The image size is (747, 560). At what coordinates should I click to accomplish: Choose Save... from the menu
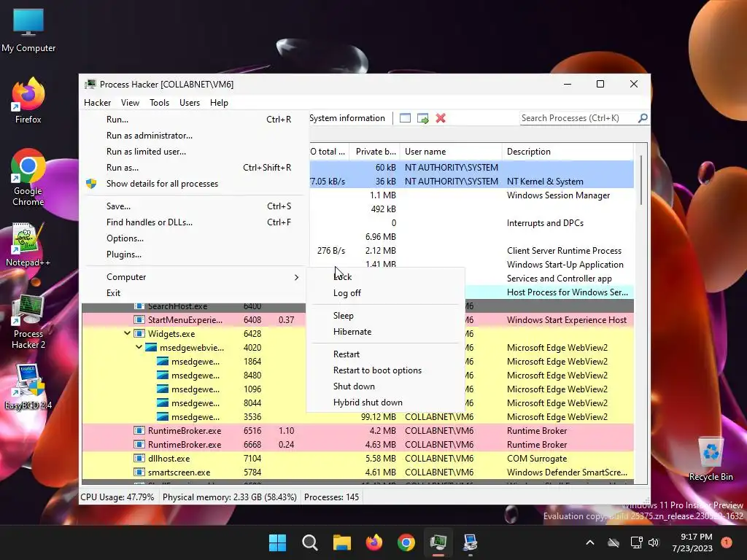pyautogui.click(x=194, y=206)
